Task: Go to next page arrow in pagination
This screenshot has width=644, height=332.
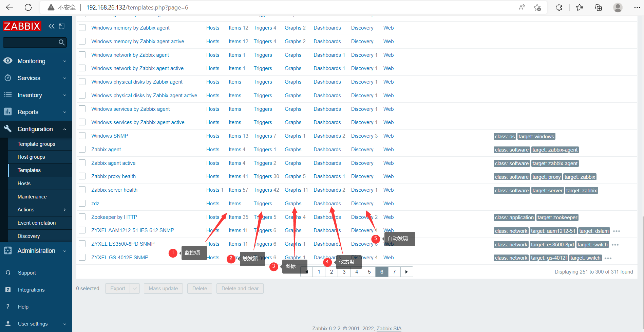Action: [406, 272]
